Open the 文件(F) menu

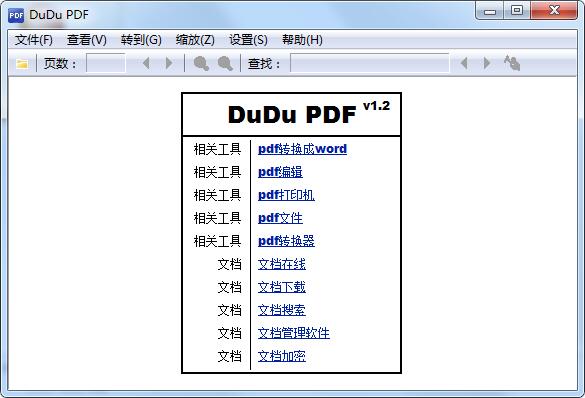pos(34,40)
